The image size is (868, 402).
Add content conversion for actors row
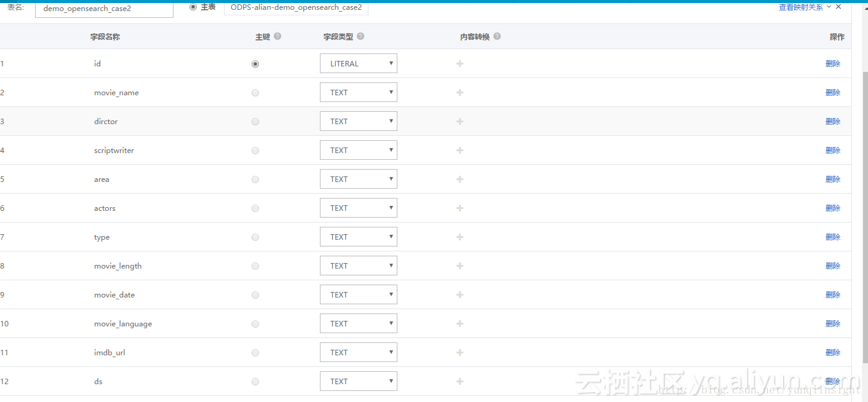[460, 208]
